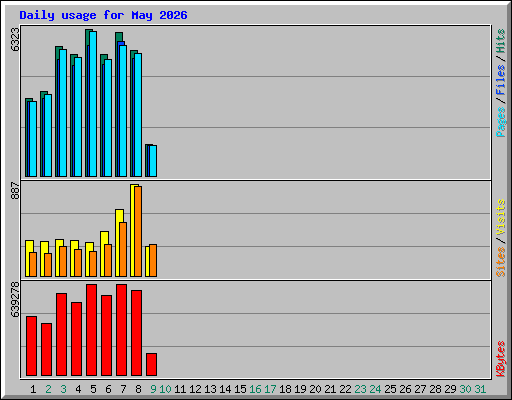Click the hits axis value 6323

(15, 39)
